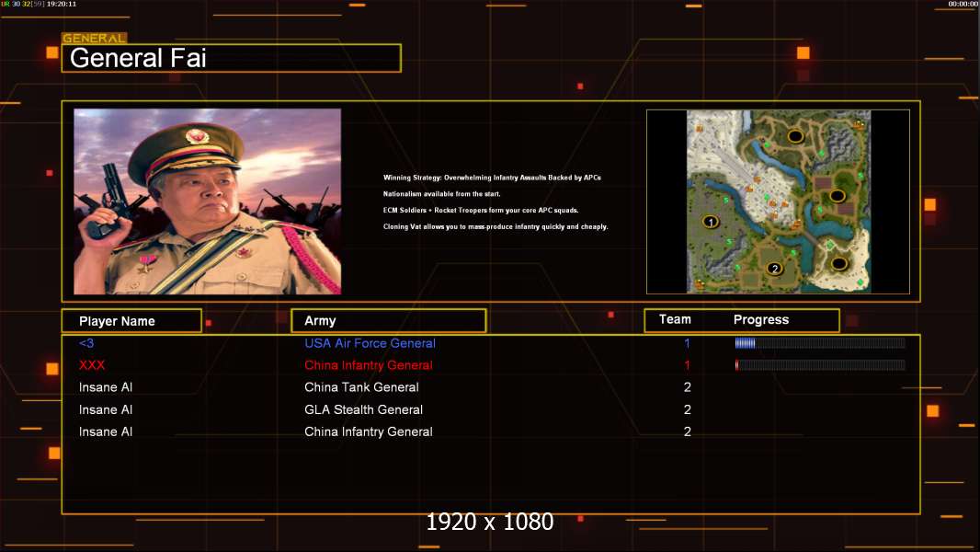
Task: Click the "Cloning Vat allows you" line
Action: click(495, 226)
